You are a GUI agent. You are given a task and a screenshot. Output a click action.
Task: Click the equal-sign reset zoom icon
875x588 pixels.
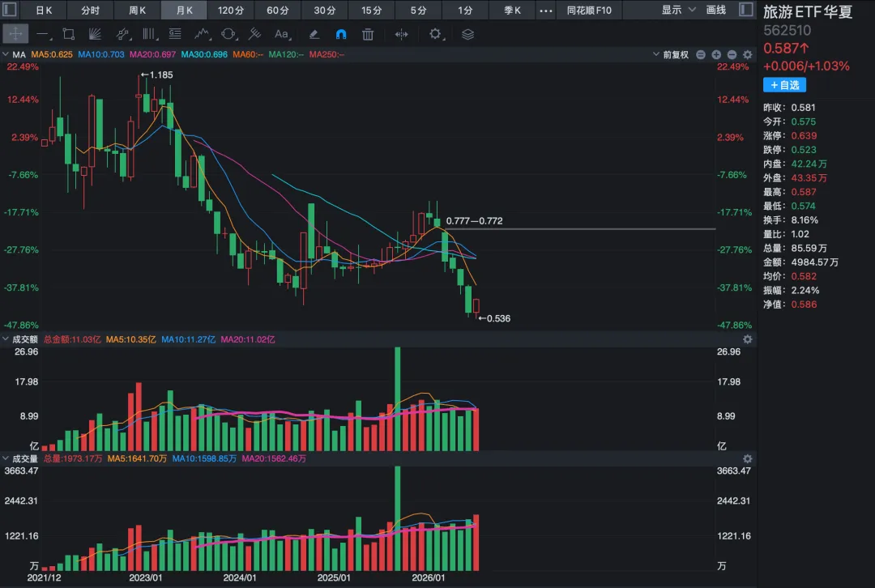pos(700,55)
